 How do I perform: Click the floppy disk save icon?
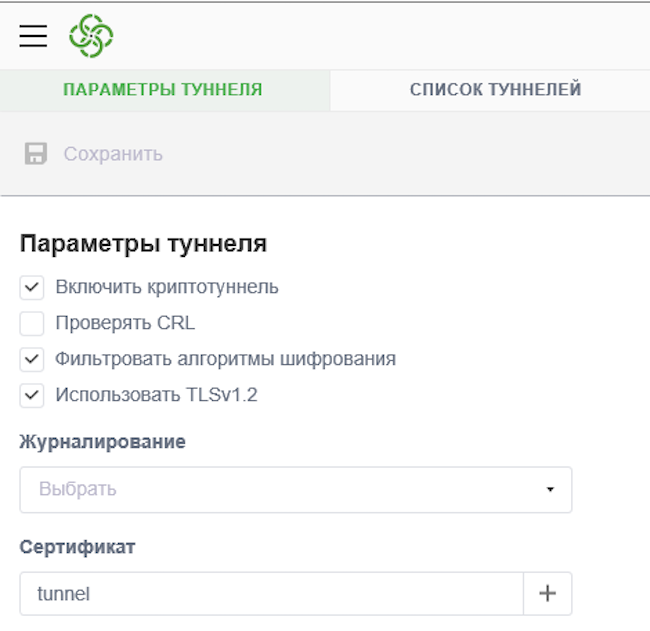pyautogui.click(x=36, y=154)
